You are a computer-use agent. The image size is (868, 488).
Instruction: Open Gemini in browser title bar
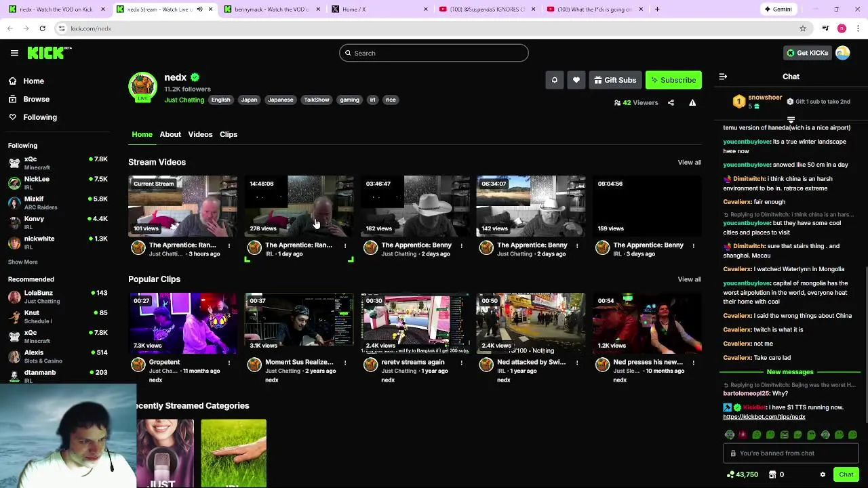pos(778,9)
